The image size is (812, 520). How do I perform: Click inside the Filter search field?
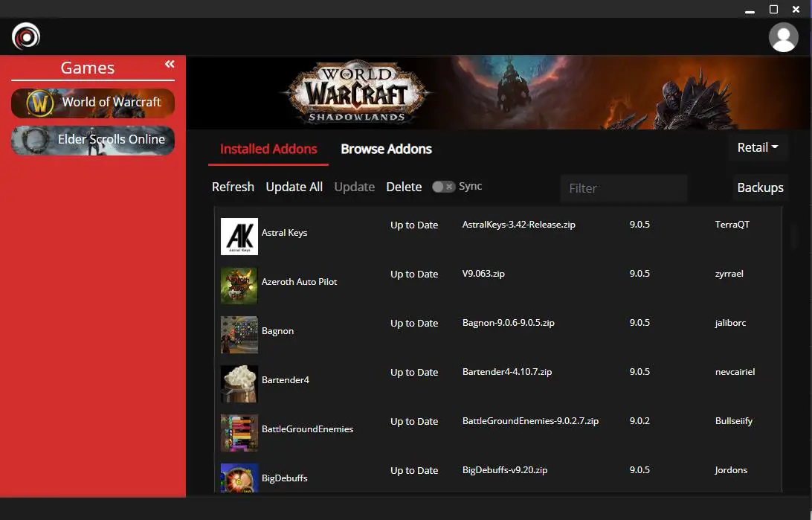click(623, 188)
